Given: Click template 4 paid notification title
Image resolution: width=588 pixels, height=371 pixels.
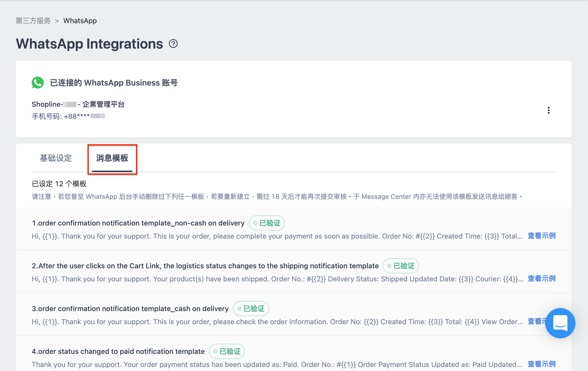Looking at the screenshot, I should pos(118,351).
